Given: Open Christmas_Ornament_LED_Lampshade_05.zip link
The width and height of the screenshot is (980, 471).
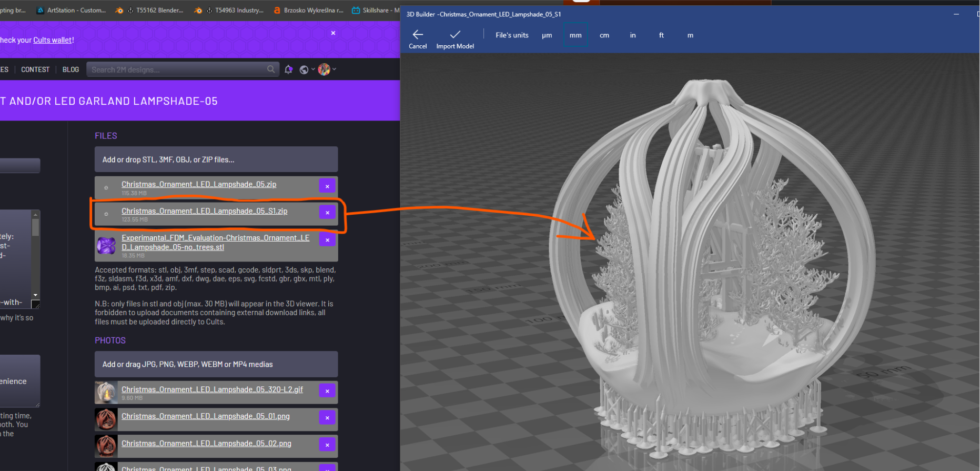Looking at the screenshot, I should [x=199, y=184].
